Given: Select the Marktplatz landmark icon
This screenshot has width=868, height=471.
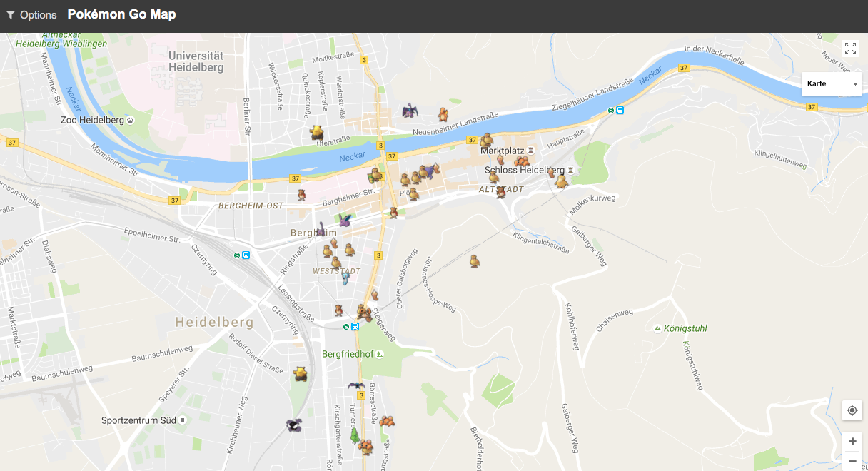Looking at the screenshot, I should pyautogui.click(x=530, y=151).
